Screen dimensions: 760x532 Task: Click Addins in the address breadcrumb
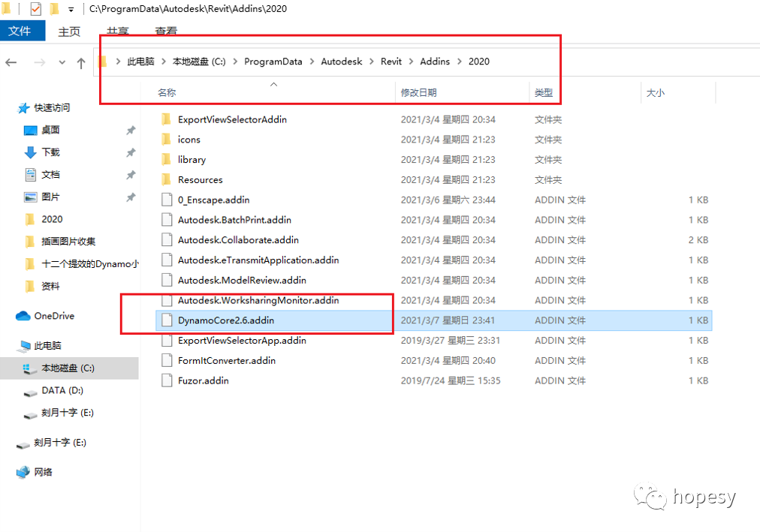[x=435, y=62]
